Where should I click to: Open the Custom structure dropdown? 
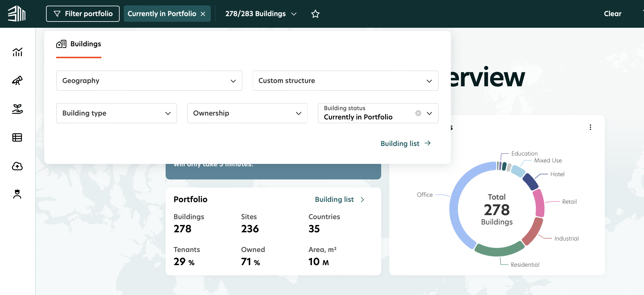pyautogui.click(x=345, y=81)
